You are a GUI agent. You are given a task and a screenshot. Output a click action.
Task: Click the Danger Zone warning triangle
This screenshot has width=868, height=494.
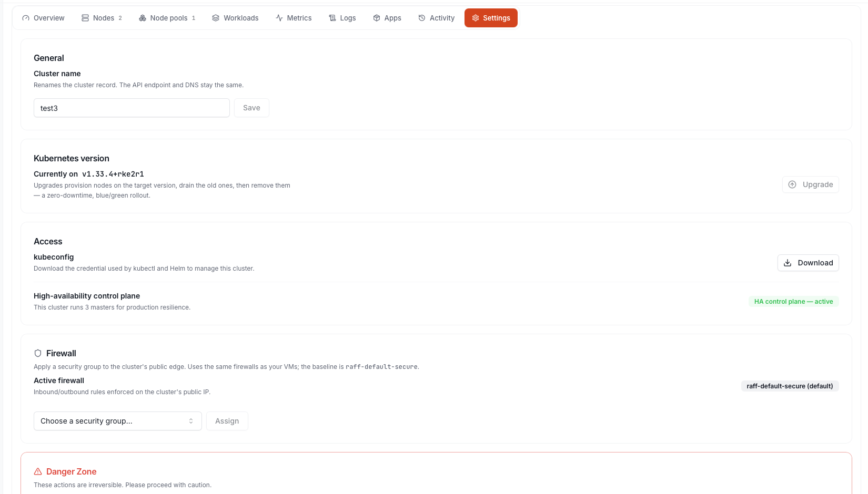[x=38, y=471]
